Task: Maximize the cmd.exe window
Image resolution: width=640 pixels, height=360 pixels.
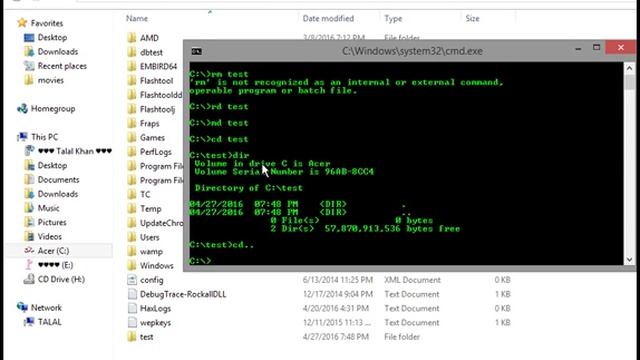Action: [596, 48]
